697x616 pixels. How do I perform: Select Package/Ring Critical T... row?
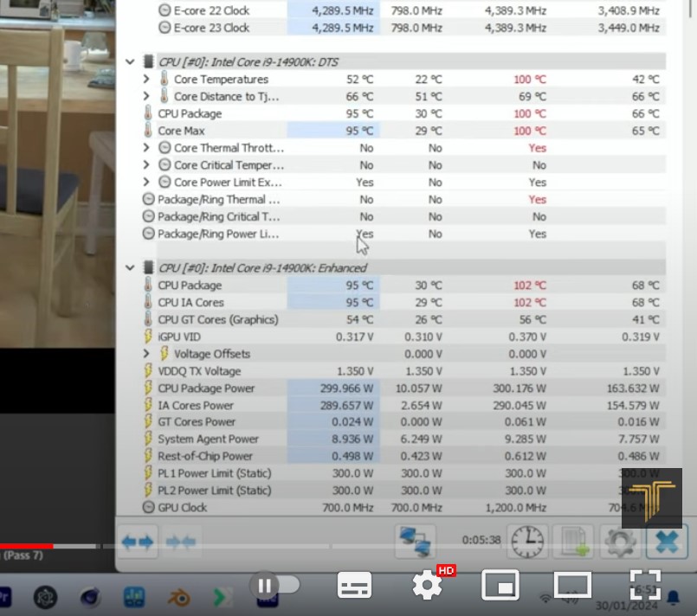coord(403,216)
